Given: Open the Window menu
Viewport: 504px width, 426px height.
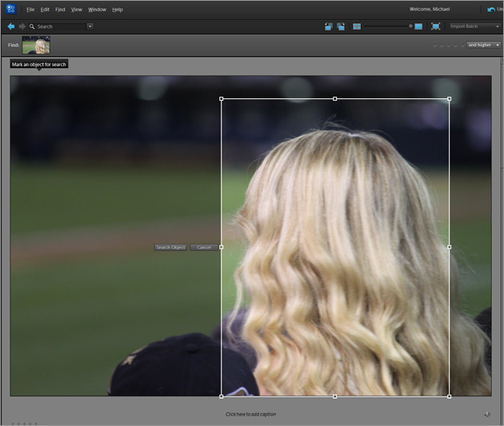Looking at the screenshot, I should pyautogui.click(x=97, y=10).
